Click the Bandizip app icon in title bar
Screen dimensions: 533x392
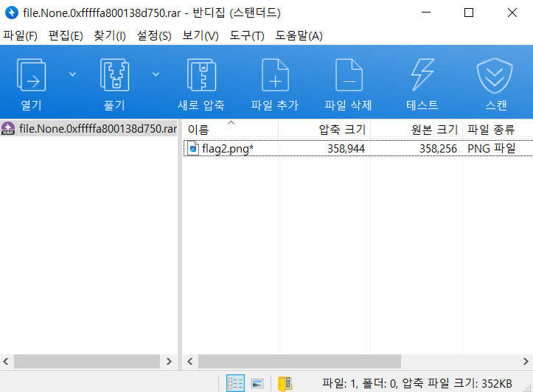pos(12,13)
